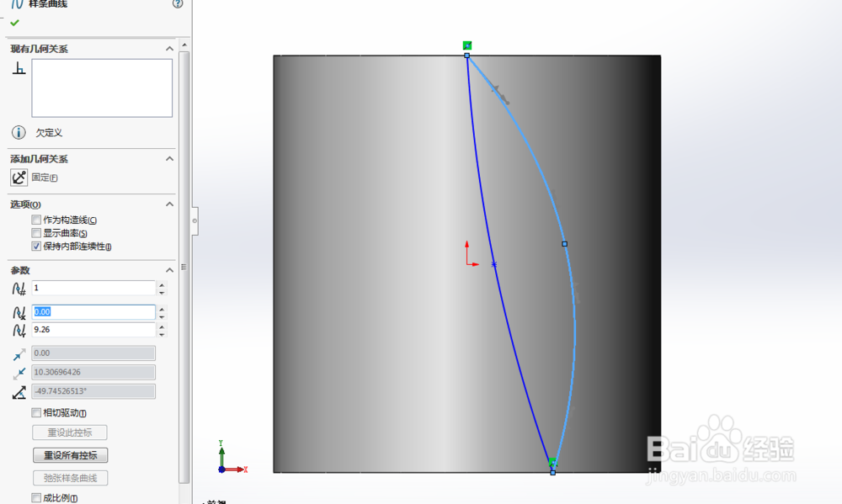This screenshot has height=504, width=842.
Task: Click the 10.30696426 weighting field
Action: tap(93, 372)
